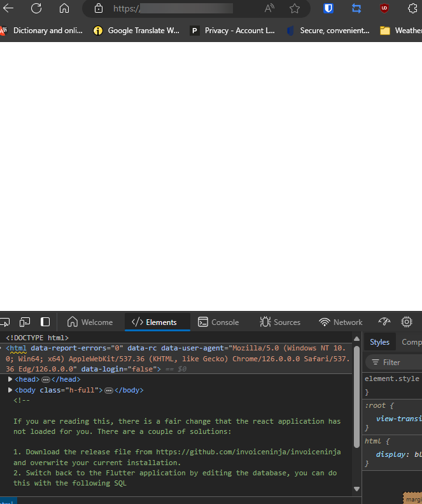Open the Dictionary and onli... bookmark
422x504 pixels.
41,31
